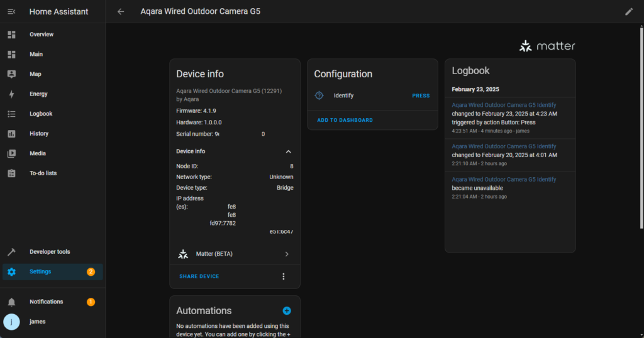This screenshot has height=338, width=644.
Task: Open first logbook entry Camera G5 Identify link
Action: [x=504, y=105]
